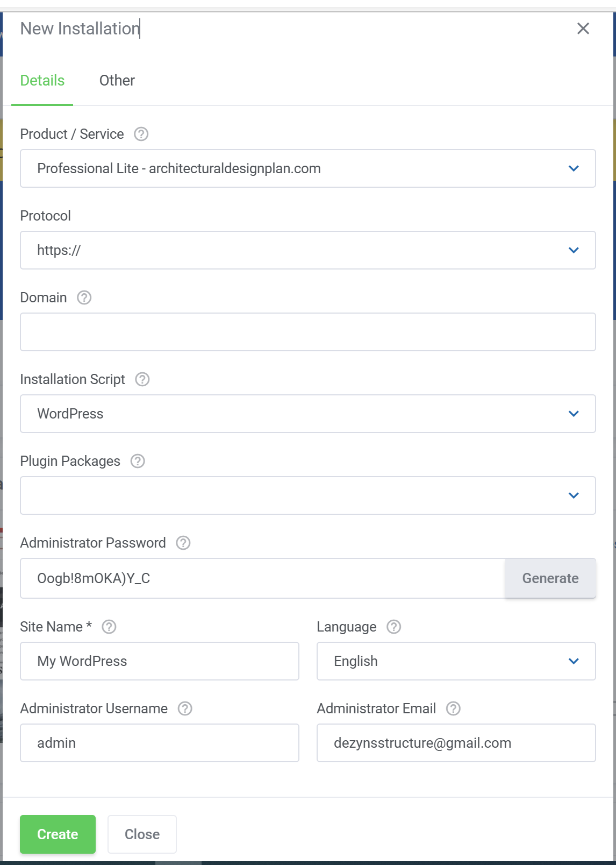Click the Close button at bottom
The image size is (616, 865).
pyautogui.click(x=142, y=834)
